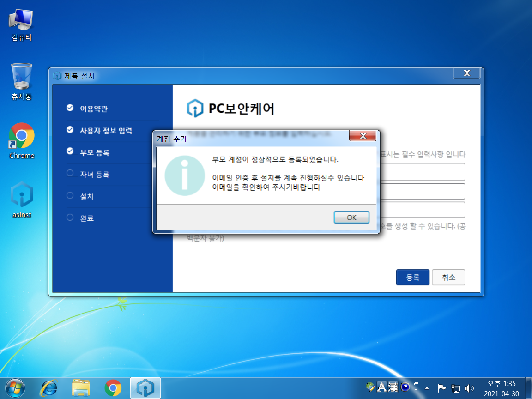This screenshot has width=532, height=399.
Task: Click the IME help question icon
Action: (405, 387)
